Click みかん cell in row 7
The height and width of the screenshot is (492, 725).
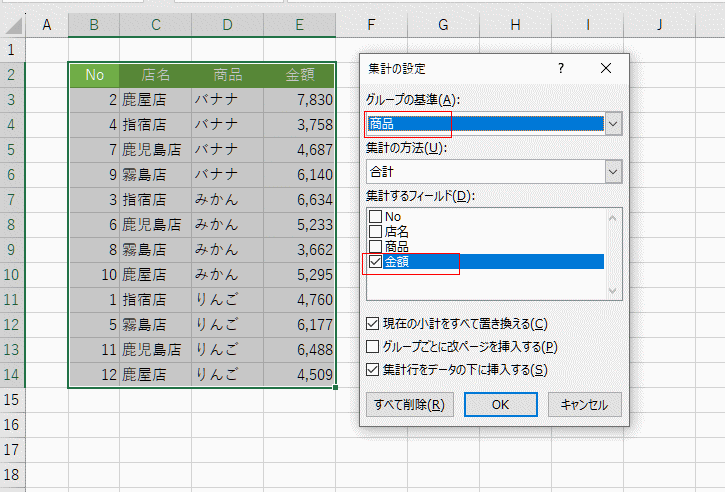pos(227,200)
